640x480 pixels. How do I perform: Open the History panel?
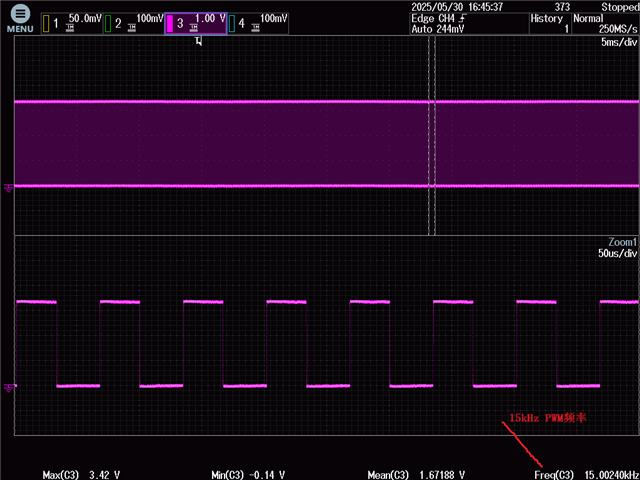[547, 24]
